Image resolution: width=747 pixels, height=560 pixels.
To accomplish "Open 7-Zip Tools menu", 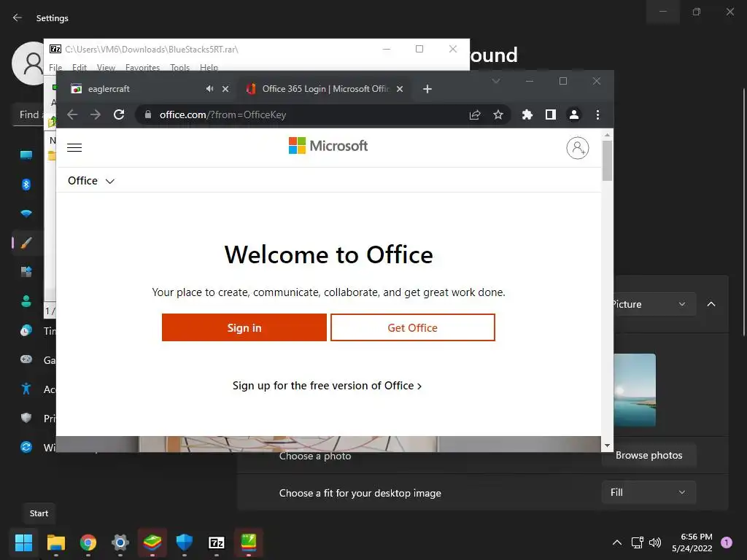I will pos(179,67).
